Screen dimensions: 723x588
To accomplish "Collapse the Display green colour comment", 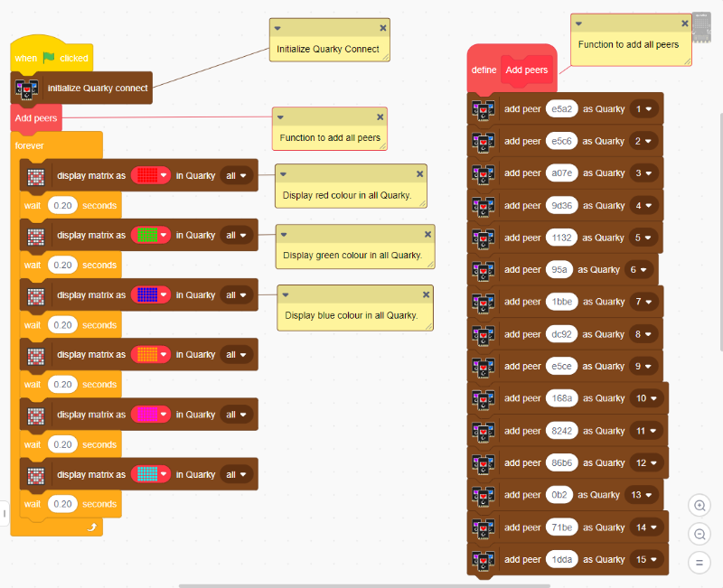I will click(284, 235).
